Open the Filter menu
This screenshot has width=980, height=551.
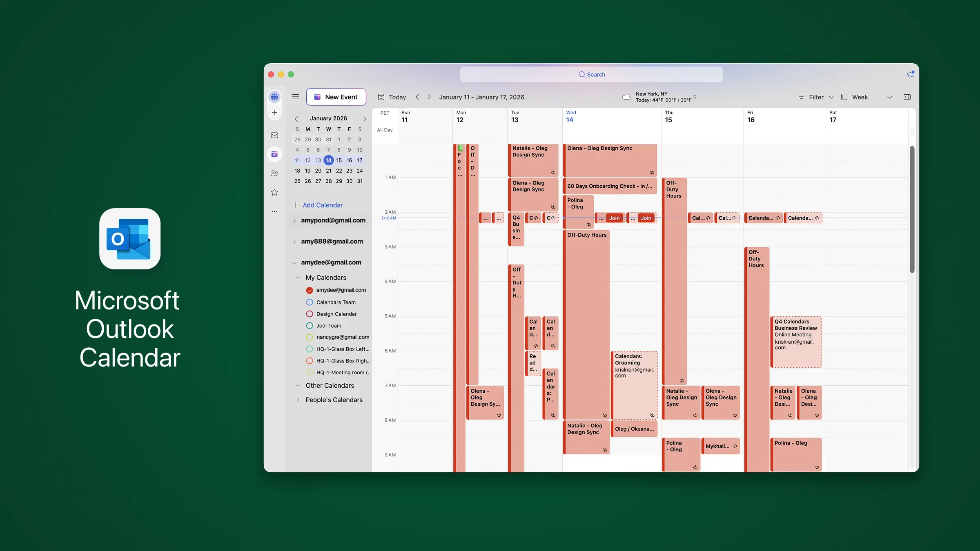tap(816, 97)
